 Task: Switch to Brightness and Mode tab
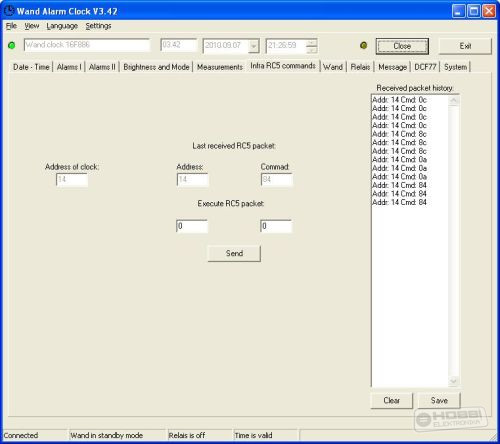coord(156,67)
